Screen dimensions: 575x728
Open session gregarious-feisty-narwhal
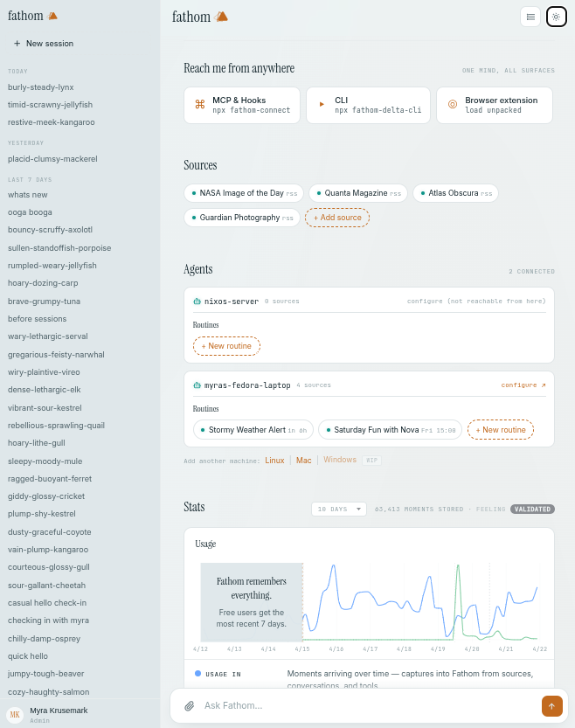[56, 355]
